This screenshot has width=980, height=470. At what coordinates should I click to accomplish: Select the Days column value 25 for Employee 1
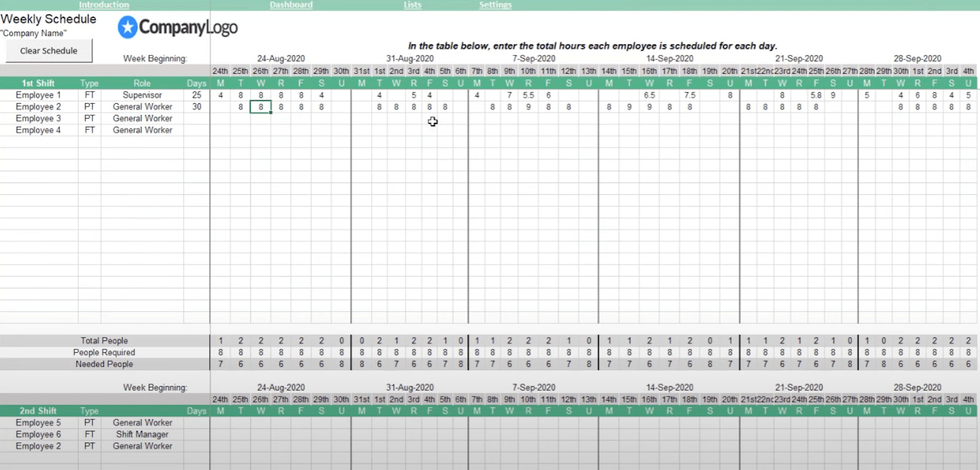click(x=197, y=95)
